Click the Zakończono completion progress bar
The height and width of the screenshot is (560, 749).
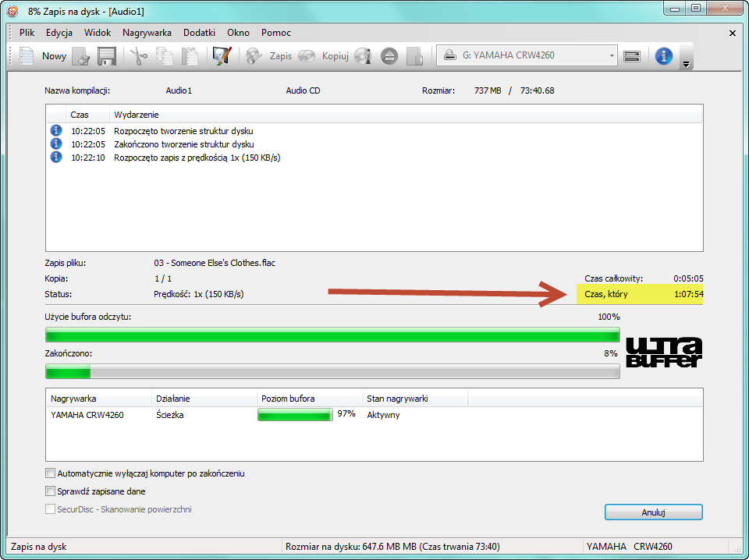tap(332, 371)
